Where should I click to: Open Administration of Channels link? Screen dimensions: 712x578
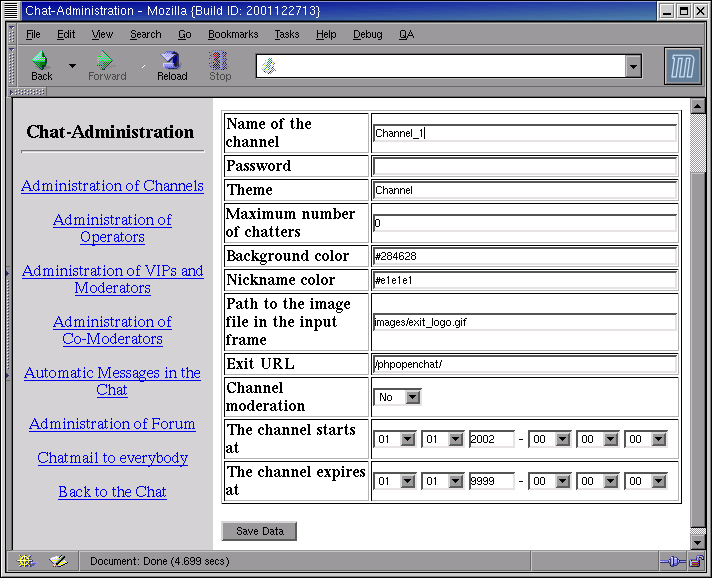coord(112,186)
